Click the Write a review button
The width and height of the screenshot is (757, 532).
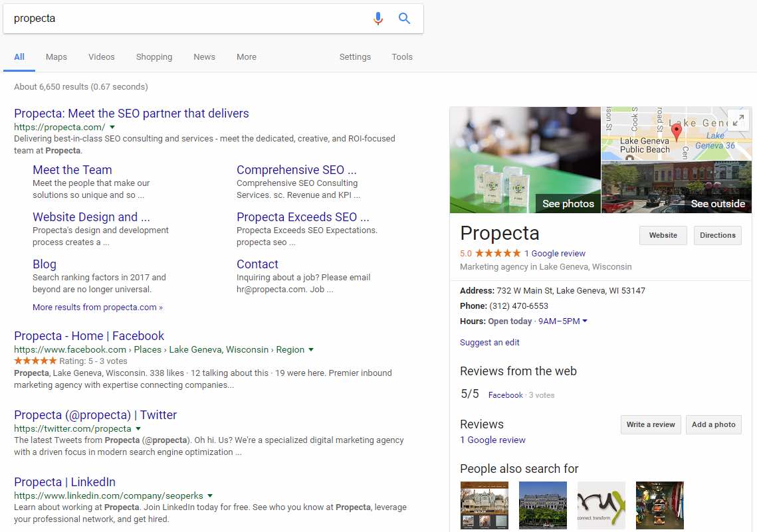coord(651,424)
